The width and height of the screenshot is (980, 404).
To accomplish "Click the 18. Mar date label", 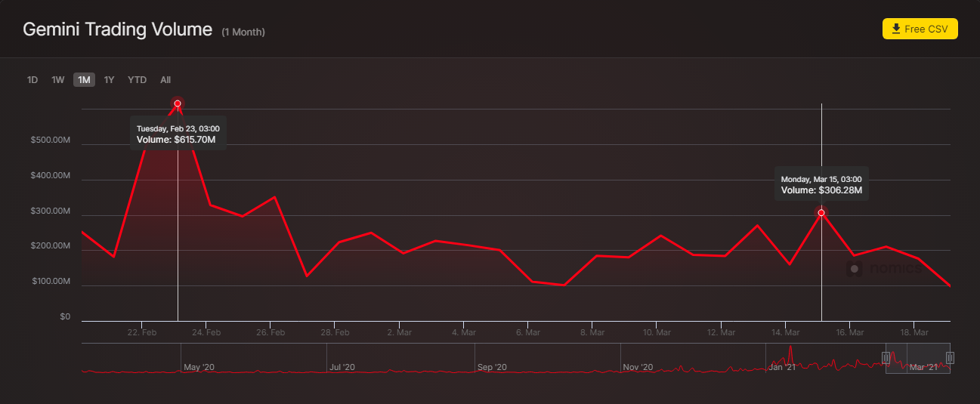I will pos(914,332).
